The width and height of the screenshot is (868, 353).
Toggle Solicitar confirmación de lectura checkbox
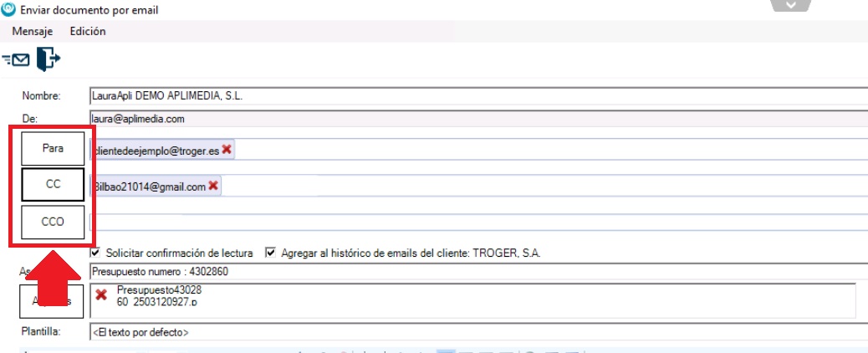[95, 252]
